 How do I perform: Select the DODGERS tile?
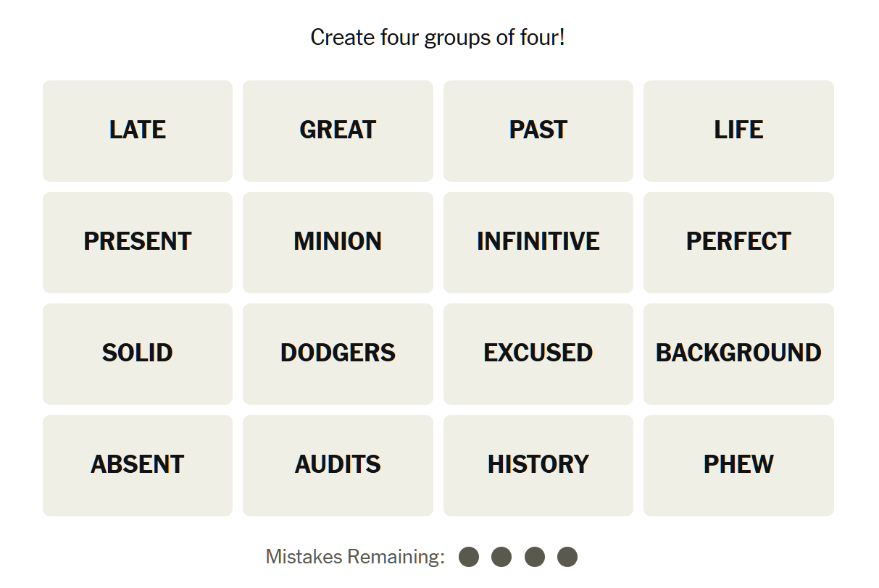click(x=338, y=353)
